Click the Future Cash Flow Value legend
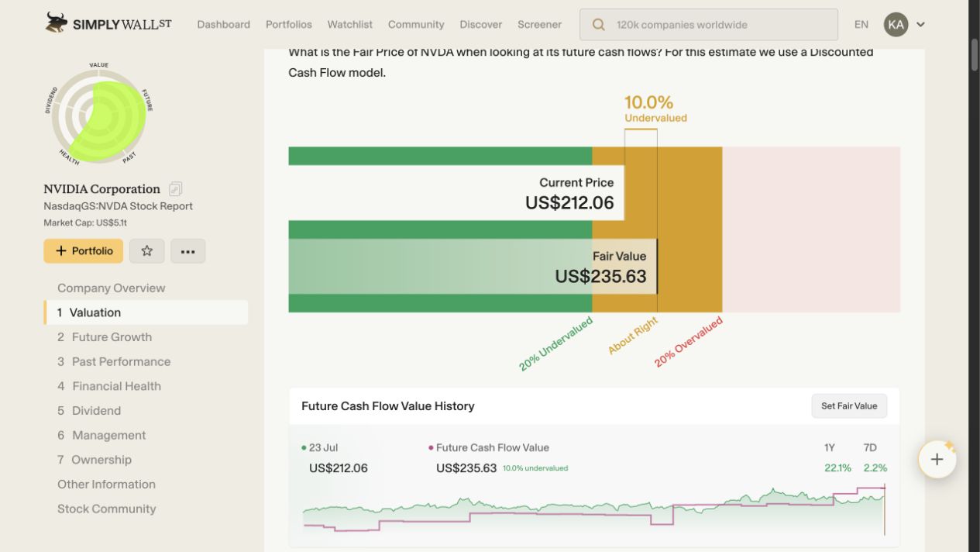Screen dimensions: 980x552 pos(488,447)
